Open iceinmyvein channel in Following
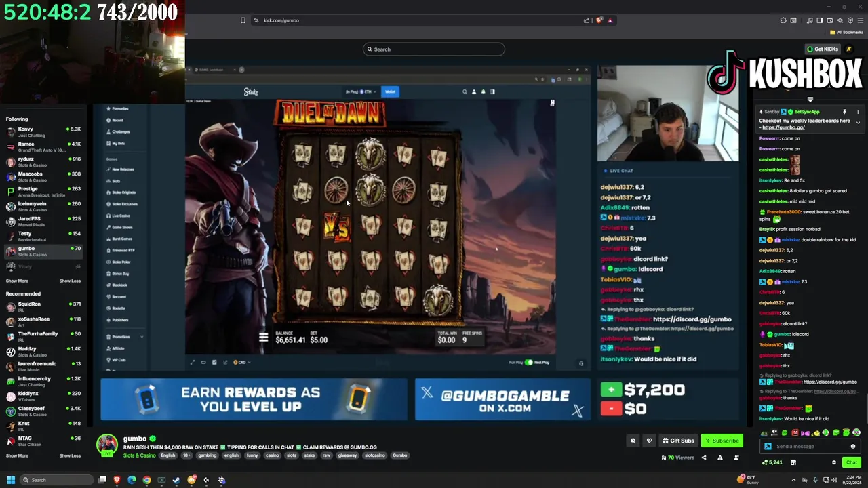The width and height of the screenshot is (868, 488). [x=42, y=206]
